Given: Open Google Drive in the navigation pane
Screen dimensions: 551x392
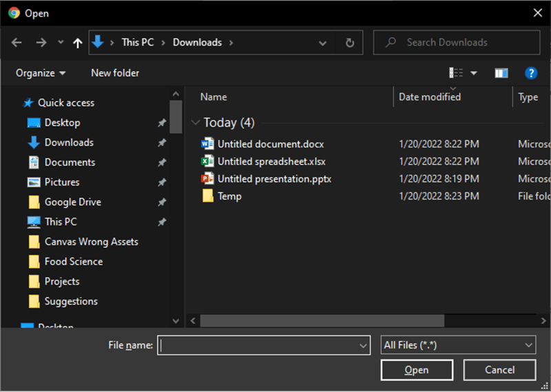Looking at the screenshot, I should pos(73,202).
